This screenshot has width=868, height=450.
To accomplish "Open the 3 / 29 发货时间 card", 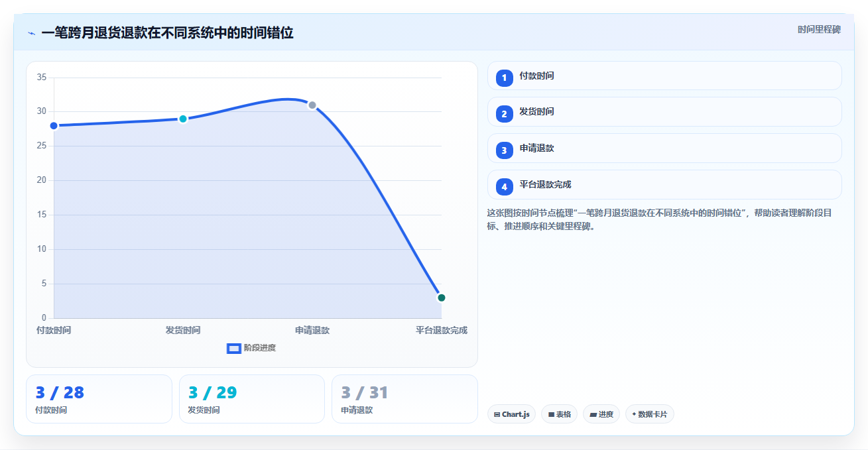I will [x=252, y=399].
